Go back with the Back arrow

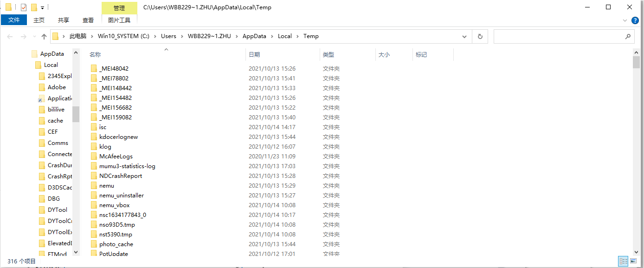pyautogui.click(x=10, y=36)
